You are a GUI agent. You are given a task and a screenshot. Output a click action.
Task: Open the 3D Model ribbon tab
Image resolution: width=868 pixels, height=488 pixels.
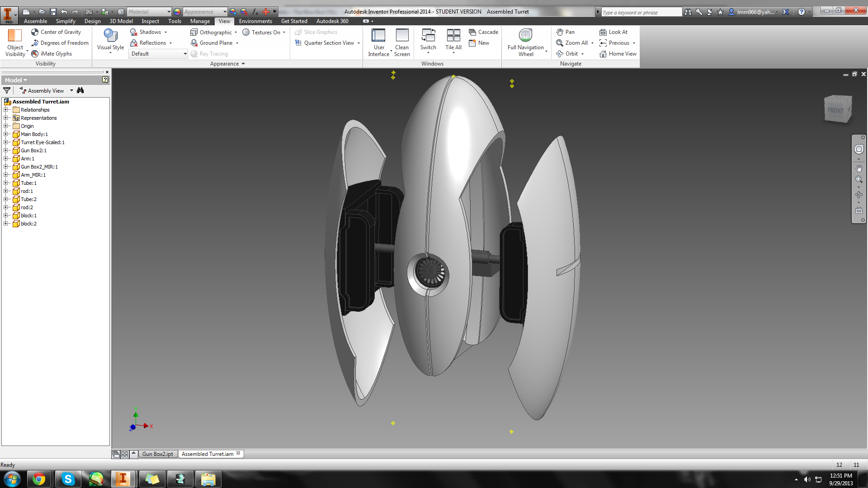coord(121,21)
